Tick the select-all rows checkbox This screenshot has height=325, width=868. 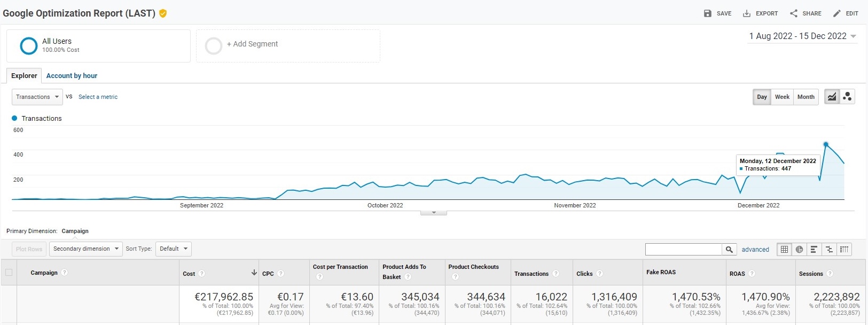pos(9,273)
